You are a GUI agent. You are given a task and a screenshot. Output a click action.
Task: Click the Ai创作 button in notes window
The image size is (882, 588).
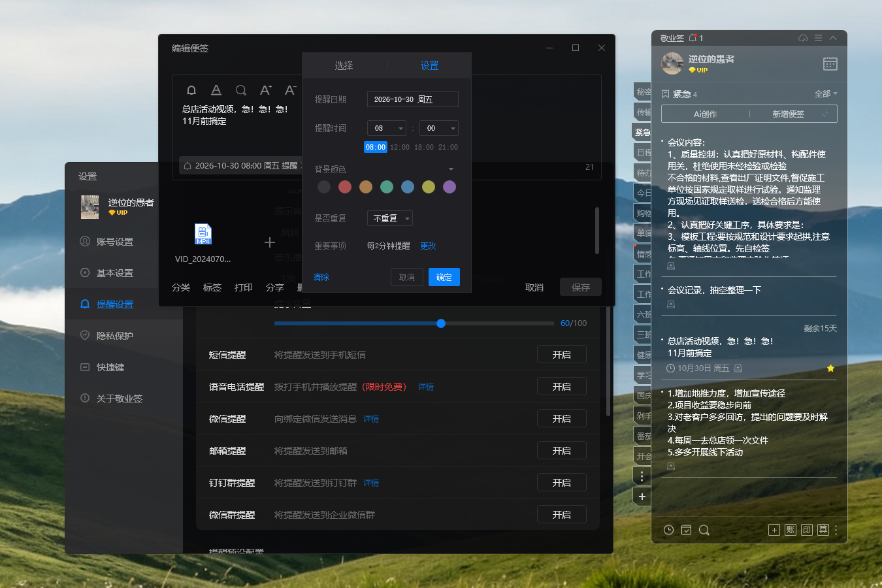(x=706, y=114)
